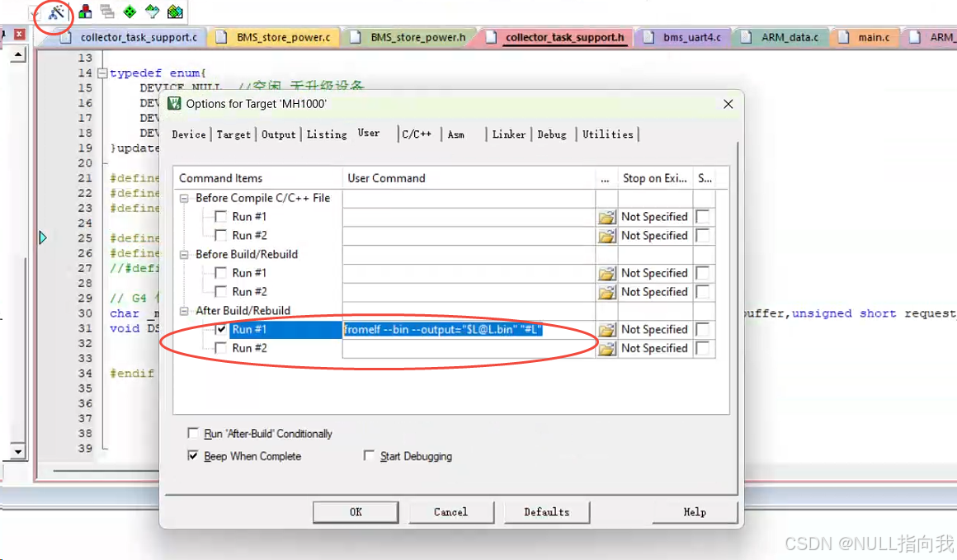
Task: Browse file for After Build Run #1
Action: 606,330
